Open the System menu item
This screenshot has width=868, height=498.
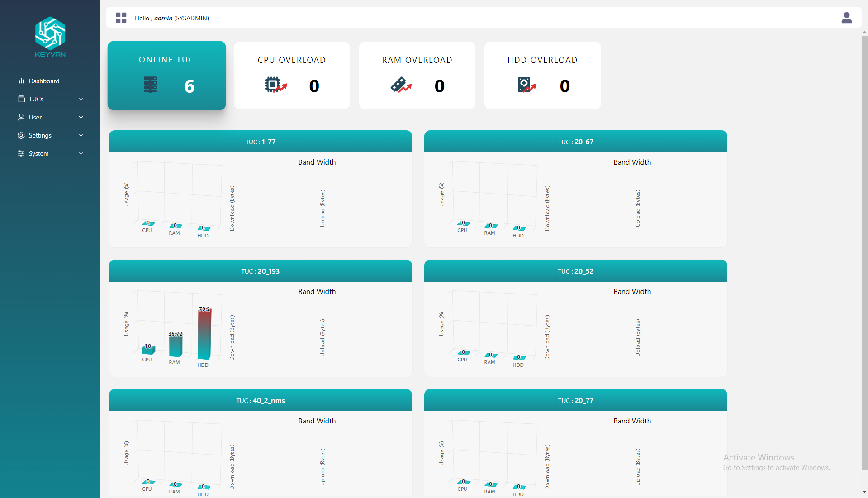(x=39, y=153)
